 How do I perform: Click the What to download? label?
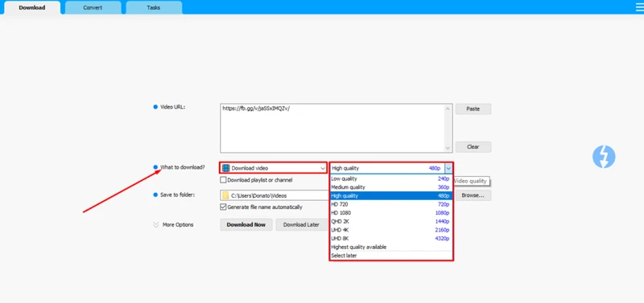coord(183,167)
